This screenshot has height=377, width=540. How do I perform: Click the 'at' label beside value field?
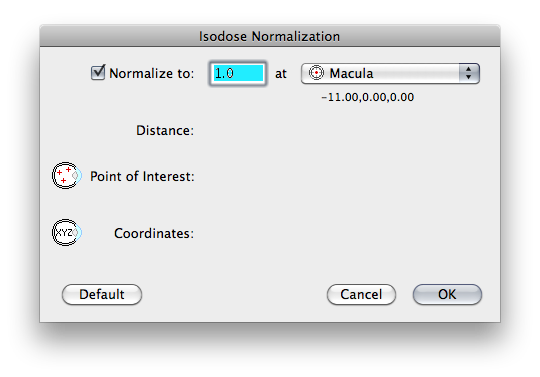(x=281, y=74)
